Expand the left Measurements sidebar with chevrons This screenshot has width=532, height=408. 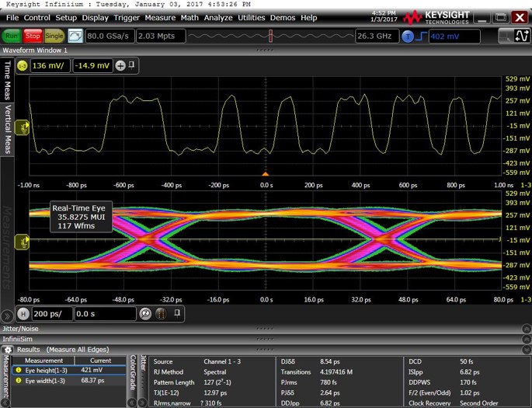pos(7,316)
